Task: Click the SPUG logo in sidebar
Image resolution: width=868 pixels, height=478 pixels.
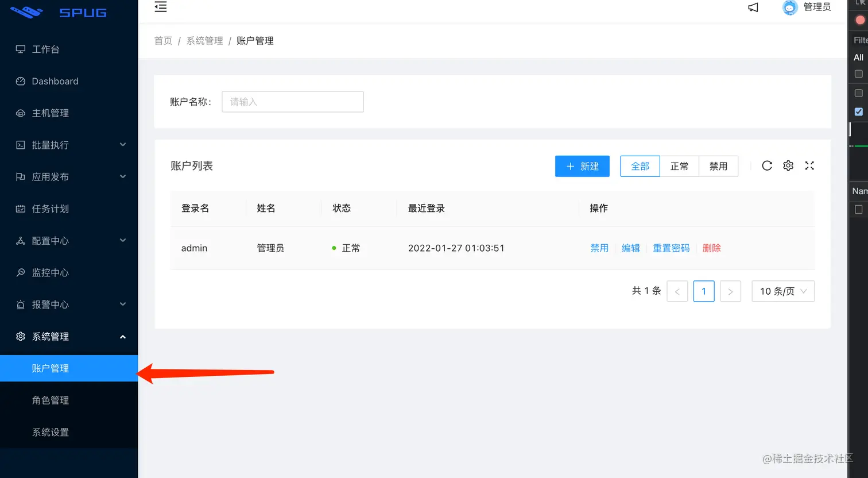Action: [x=59, y=11]
